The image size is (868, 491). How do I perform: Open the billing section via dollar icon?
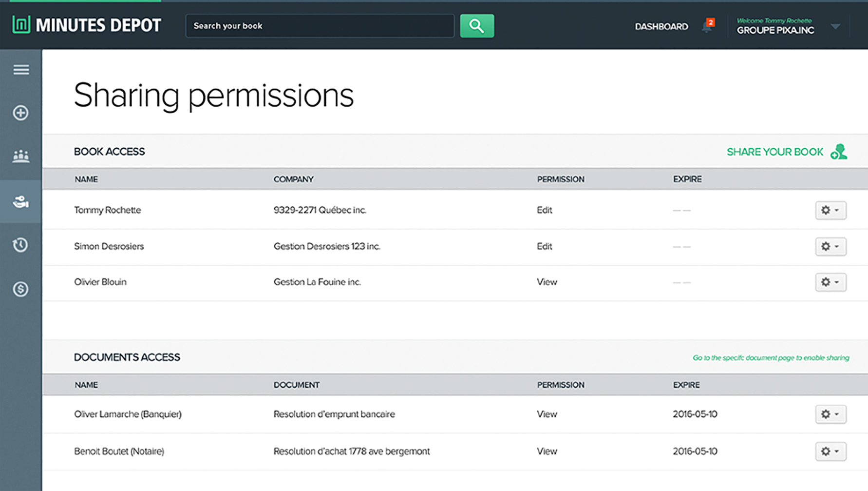20,289
